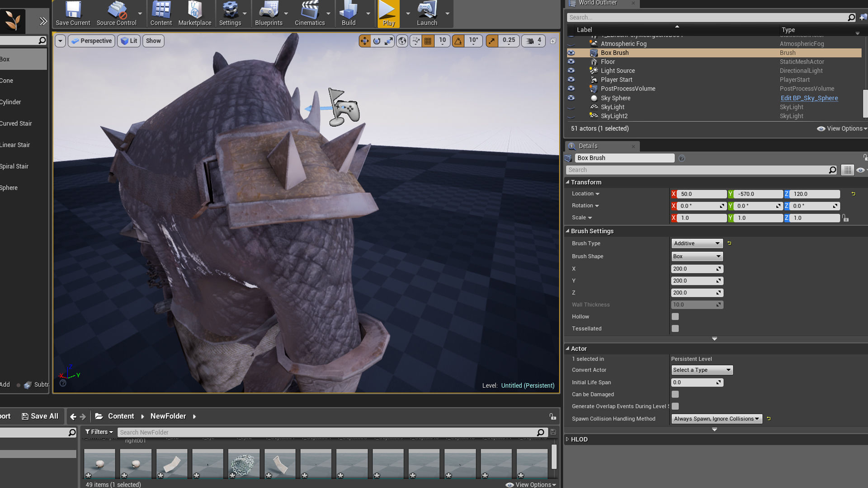The image size is (868, 488).
Task: Click the Brush Settings Z size field
Action: pyautogui.click(x=697, y=293)
